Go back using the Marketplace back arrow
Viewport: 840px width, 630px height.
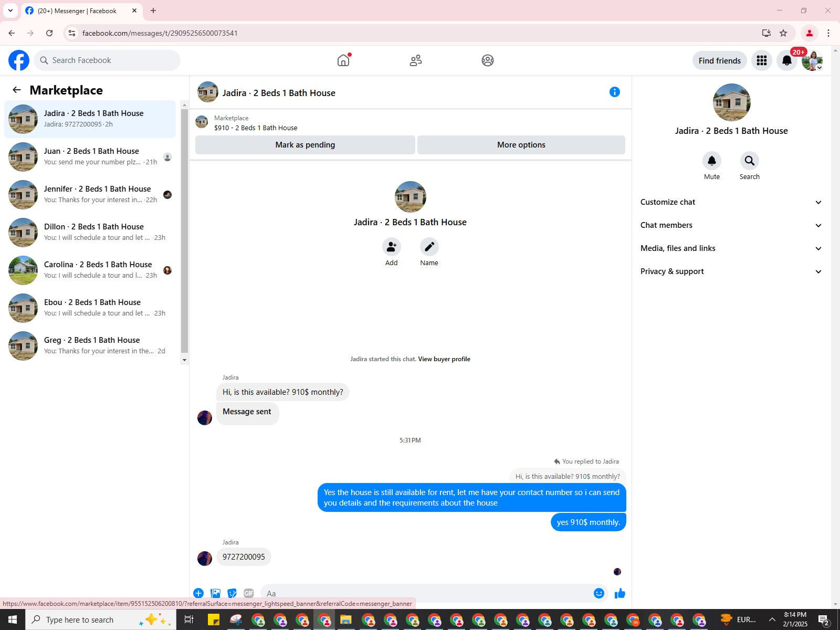pyautogui.click(x=17, y=90)
